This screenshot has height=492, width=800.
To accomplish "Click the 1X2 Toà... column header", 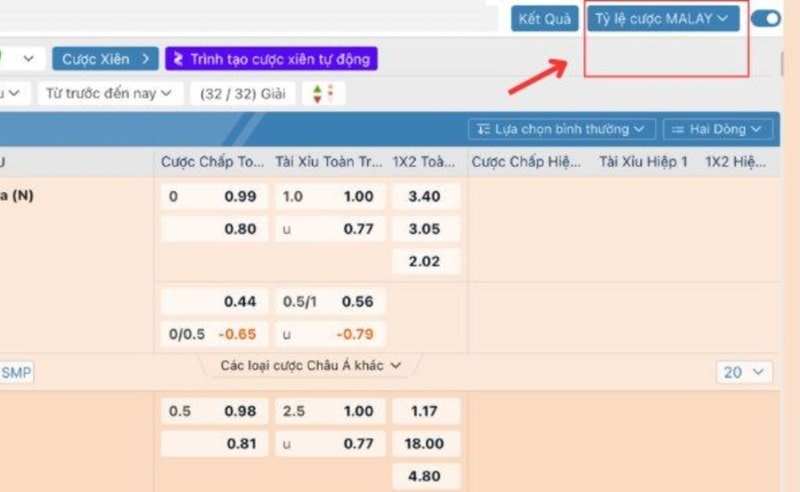I will 423,162.
